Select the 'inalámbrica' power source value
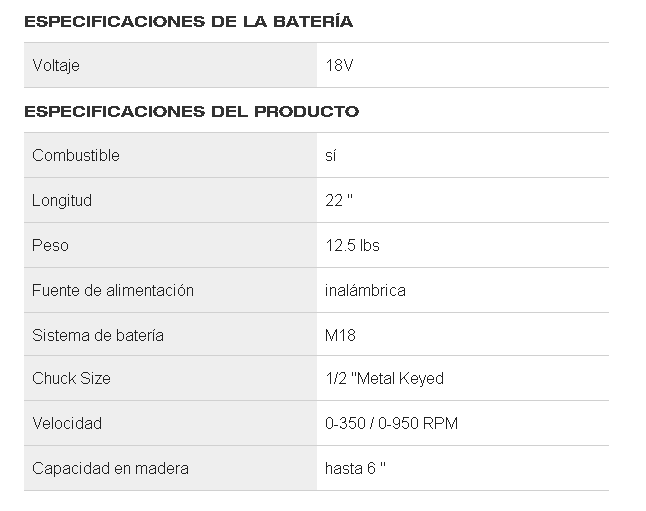This screenshot has width=646, height=511. tap(365, 290)
